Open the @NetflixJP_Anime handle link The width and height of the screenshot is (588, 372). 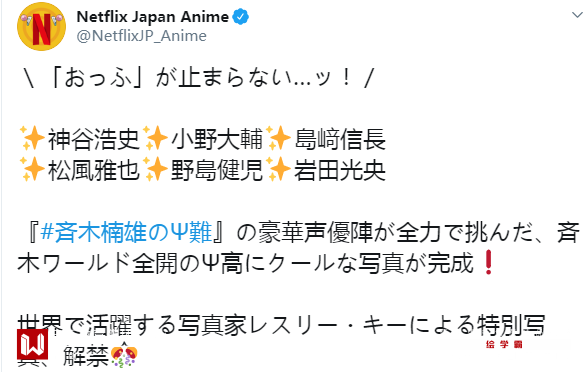coord(142,36)
